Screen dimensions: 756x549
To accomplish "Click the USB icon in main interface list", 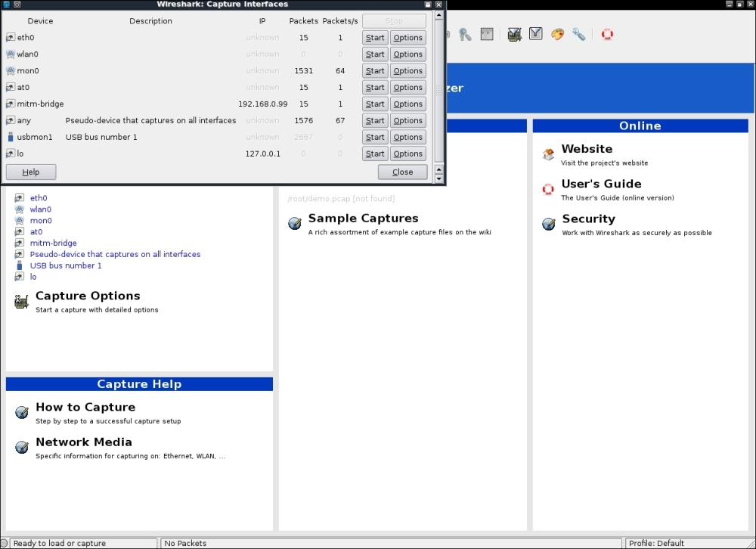I will click(x=20, y=266).
